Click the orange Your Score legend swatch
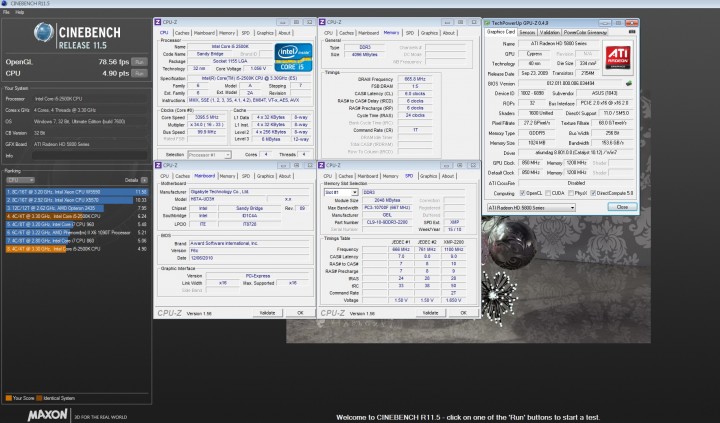Image resolution: width=720 pixels, height=423 pixels. click(x=8, y=398)
